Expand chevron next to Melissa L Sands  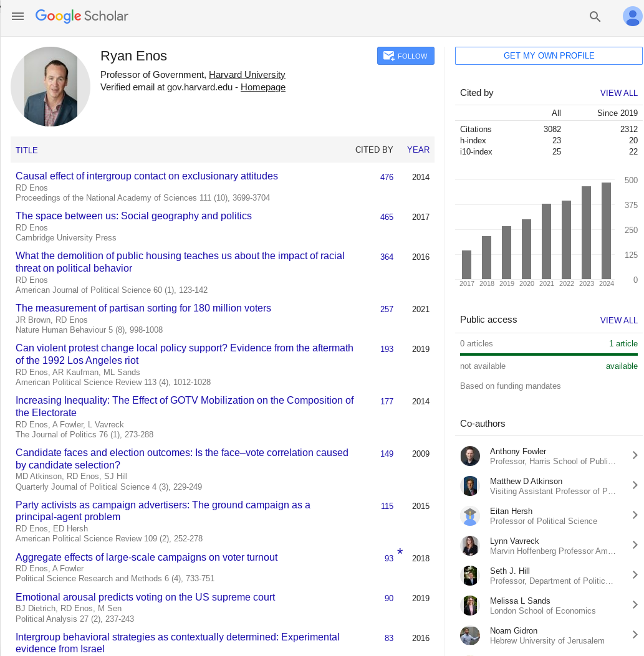(635, 604)
